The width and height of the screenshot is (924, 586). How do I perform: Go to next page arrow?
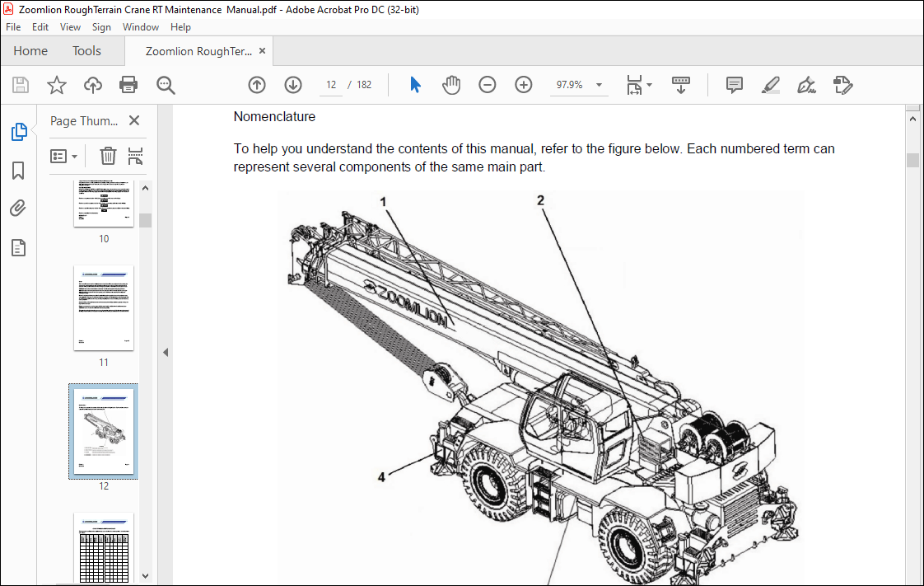293,85
